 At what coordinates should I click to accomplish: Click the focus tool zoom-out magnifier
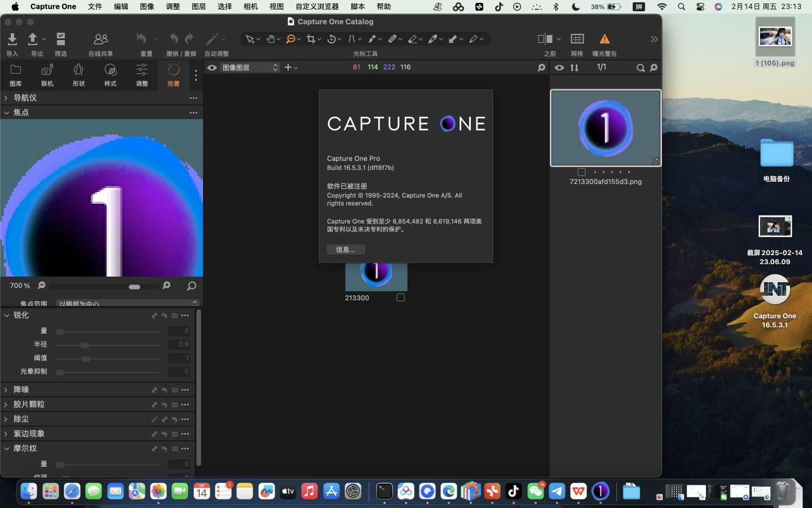tap(42, 286)
